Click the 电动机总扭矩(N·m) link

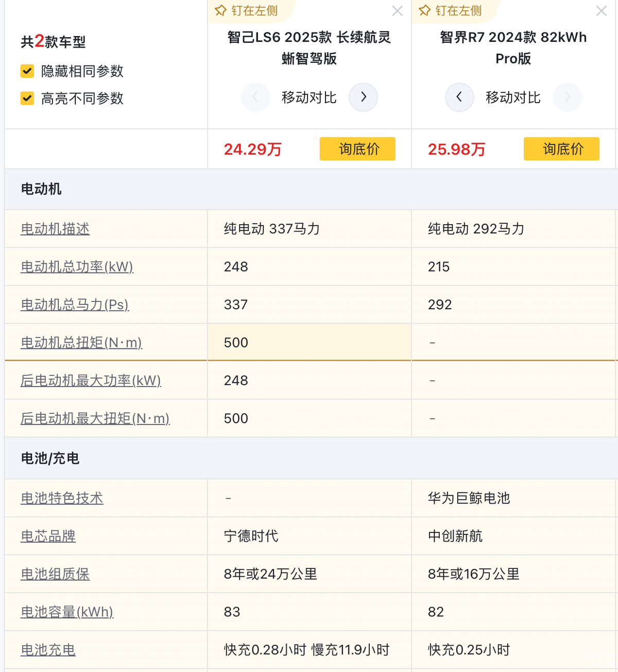[81, 343]
